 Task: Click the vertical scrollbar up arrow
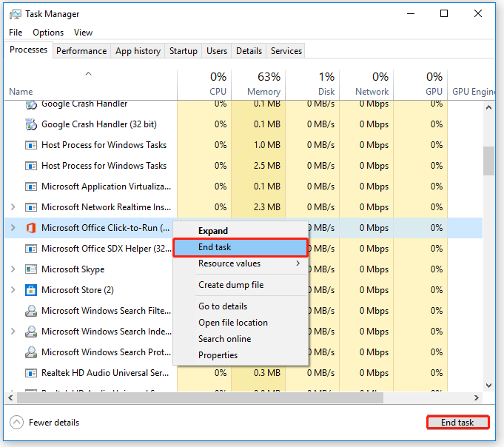click(489, 107)
